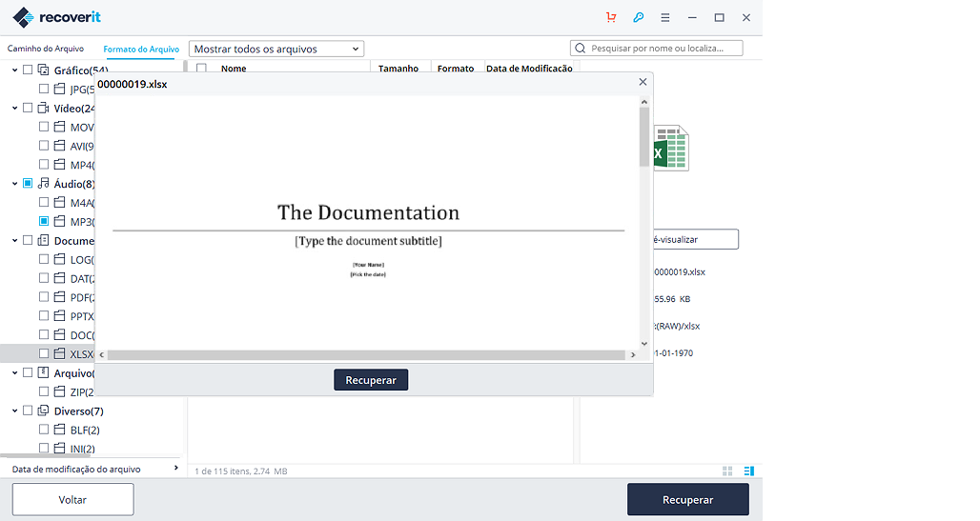The width and height of the screenshot is (980, 521).
Task: Click the AVI folder icon
Action: point(59,146)
